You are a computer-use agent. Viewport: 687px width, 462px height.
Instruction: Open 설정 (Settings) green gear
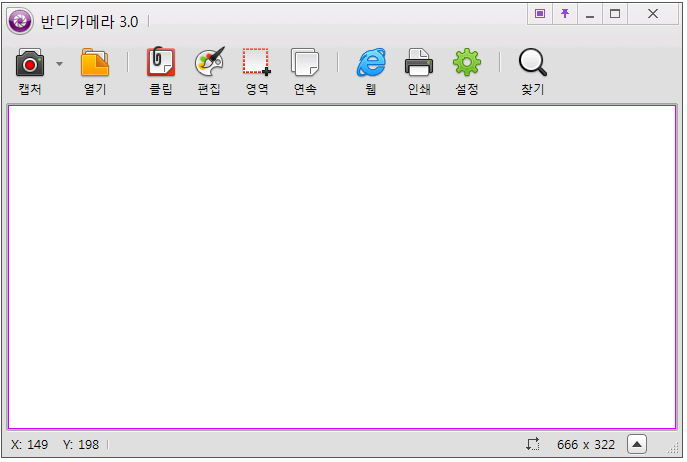467,62
